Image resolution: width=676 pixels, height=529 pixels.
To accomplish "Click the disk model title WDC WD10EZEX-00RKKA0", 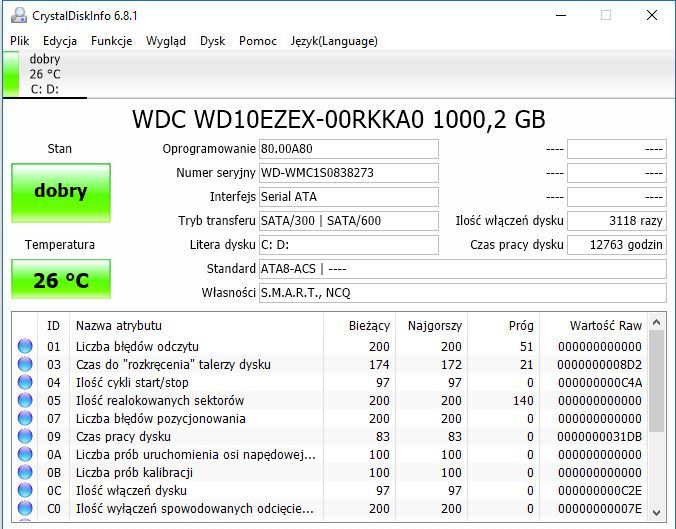I will (x=338, y=119).
